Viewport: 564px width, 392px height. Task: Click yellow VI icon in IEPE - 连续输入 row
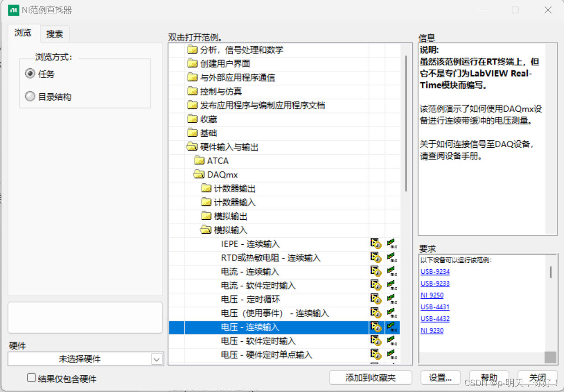[376, 244]
